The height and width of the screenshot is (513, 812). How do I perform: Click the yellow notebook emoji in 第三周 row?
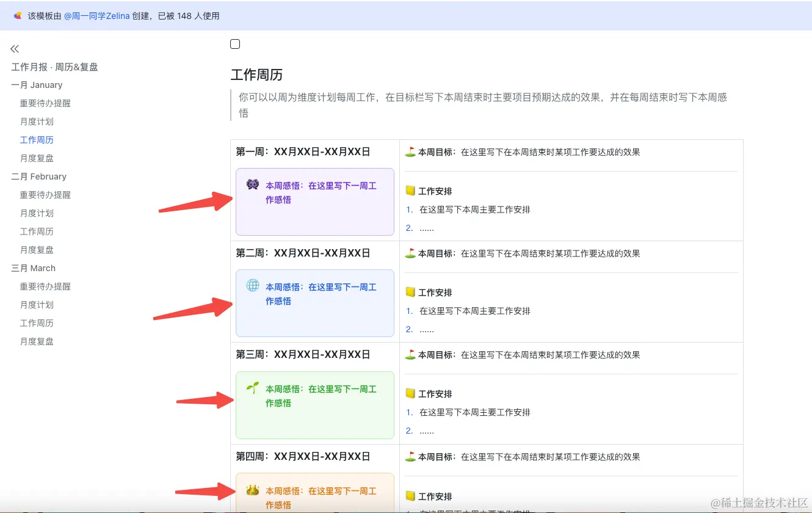pyautogui.click(x=410, y=393)
